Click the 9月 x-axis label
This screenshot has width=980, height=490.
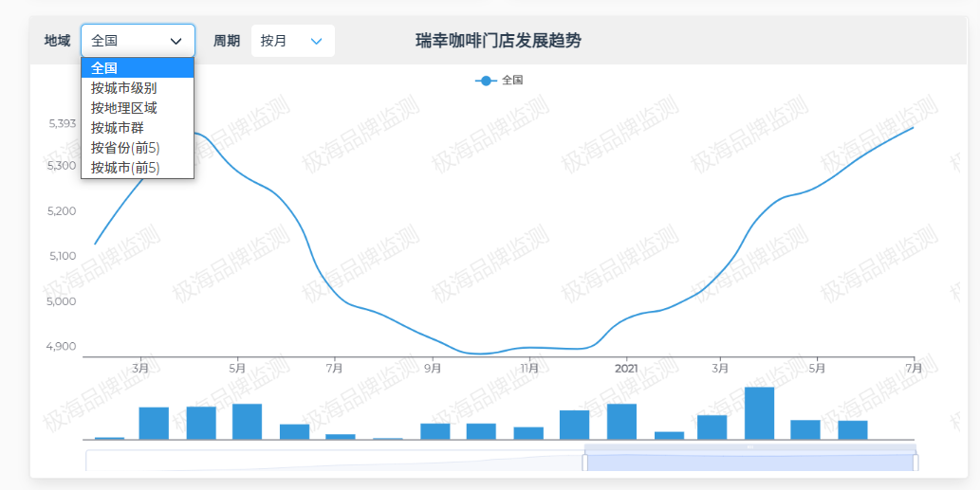(433, 369)
